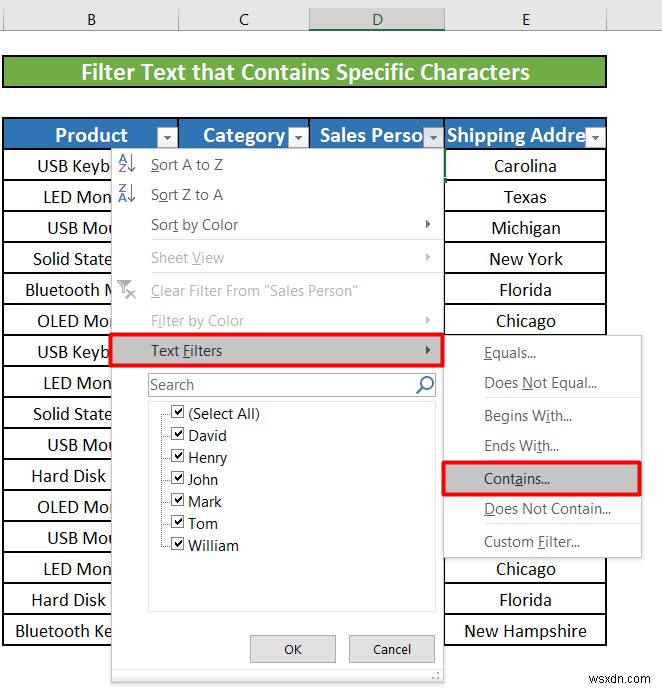Toggle the (Select All) checkbox
Image resolution: width=662 pixels, height=689 pixels.
(177, 412)
